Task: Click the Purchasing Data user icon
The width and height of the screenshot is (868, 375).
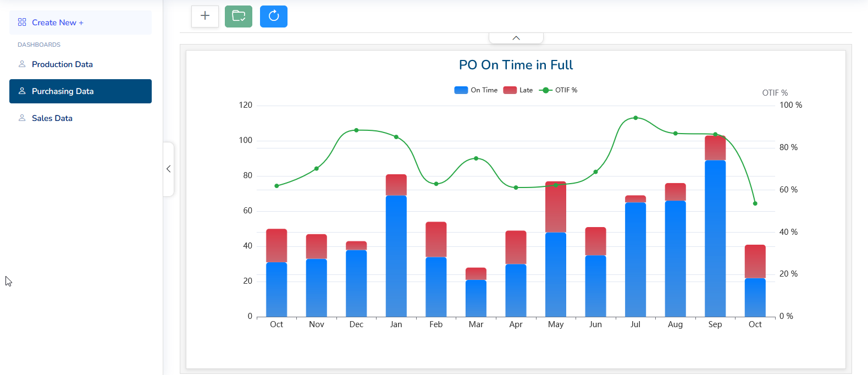Action: [x=22, y=91]
